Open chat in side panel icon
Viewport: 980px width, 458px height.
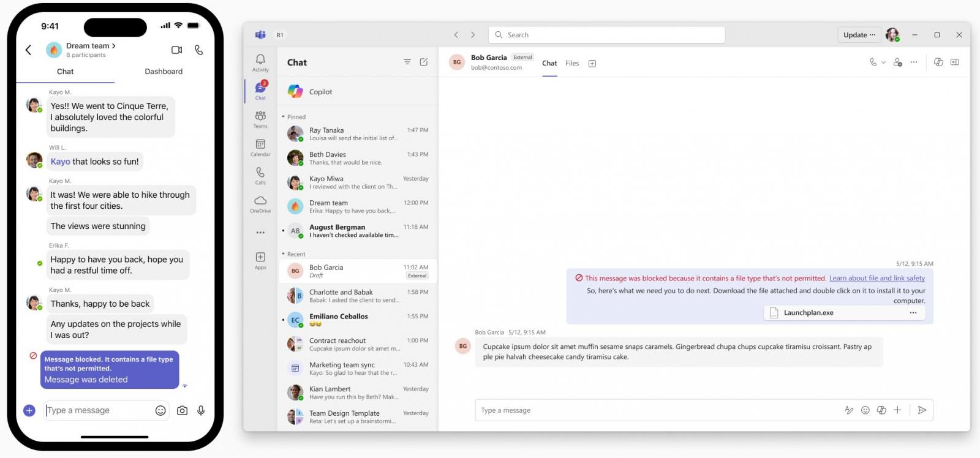coord(955,62)
